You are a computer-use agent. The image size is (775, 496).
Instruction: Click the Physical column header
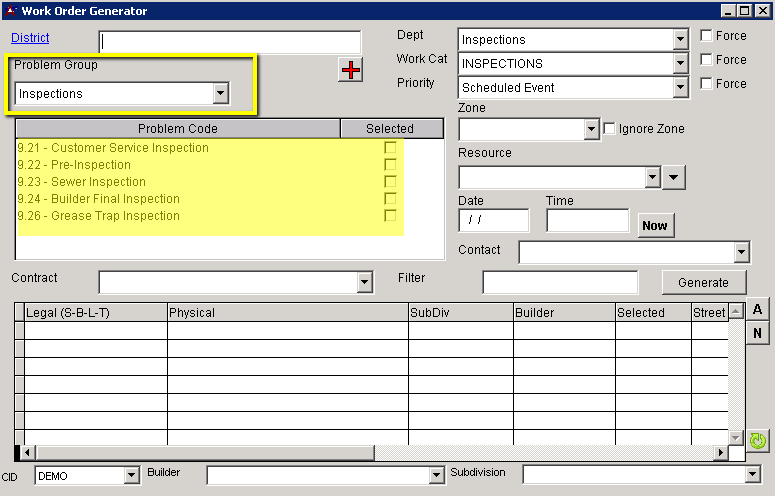pyautogui.click(x=287, y=312)
